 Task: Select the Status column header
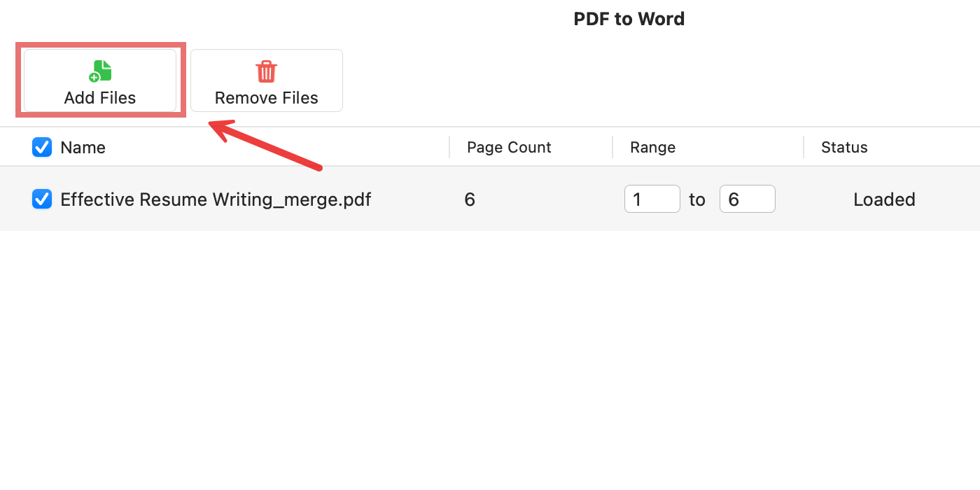point(844,147)
